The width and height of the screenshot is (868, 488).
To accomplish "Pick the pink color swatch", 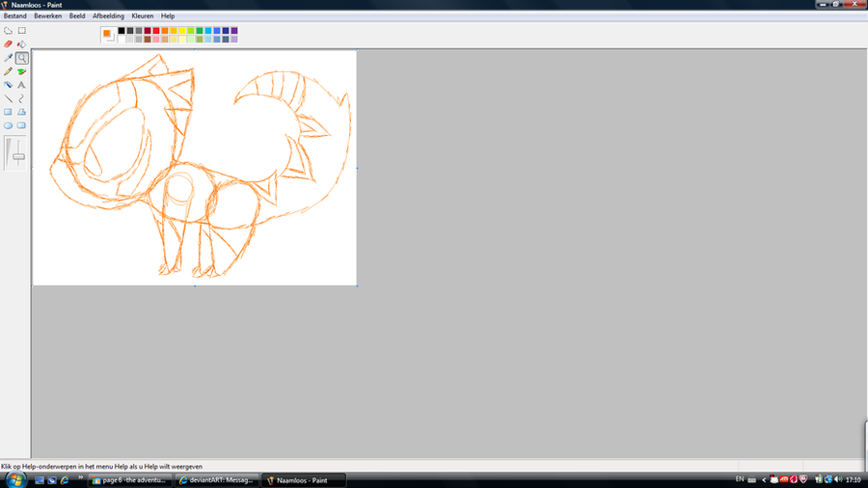I will pyautogui.click(x=156, y=40).
